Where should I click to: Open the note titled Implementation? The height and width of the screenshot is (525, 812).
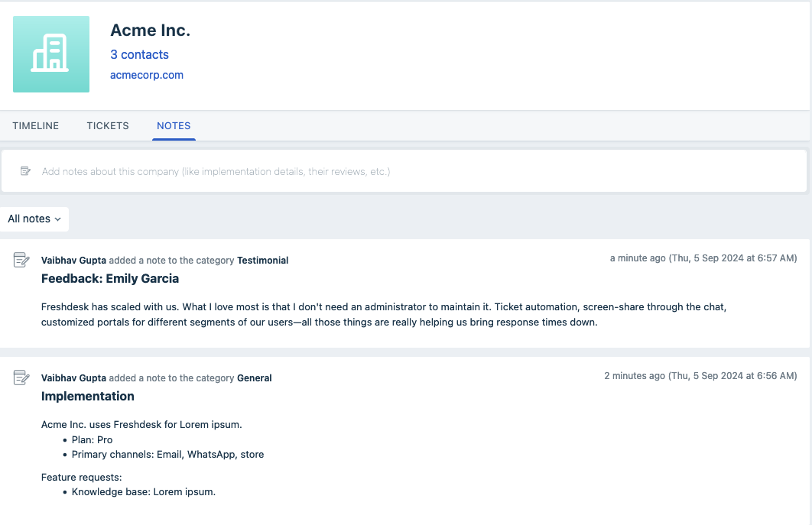tap(87, 396)
